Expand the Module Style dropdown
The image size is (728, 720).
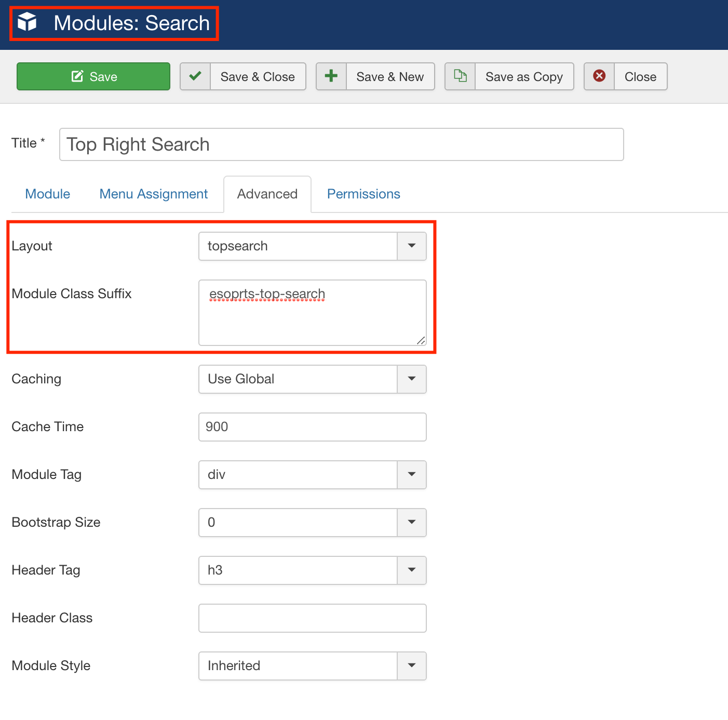(x=312, y=666)
